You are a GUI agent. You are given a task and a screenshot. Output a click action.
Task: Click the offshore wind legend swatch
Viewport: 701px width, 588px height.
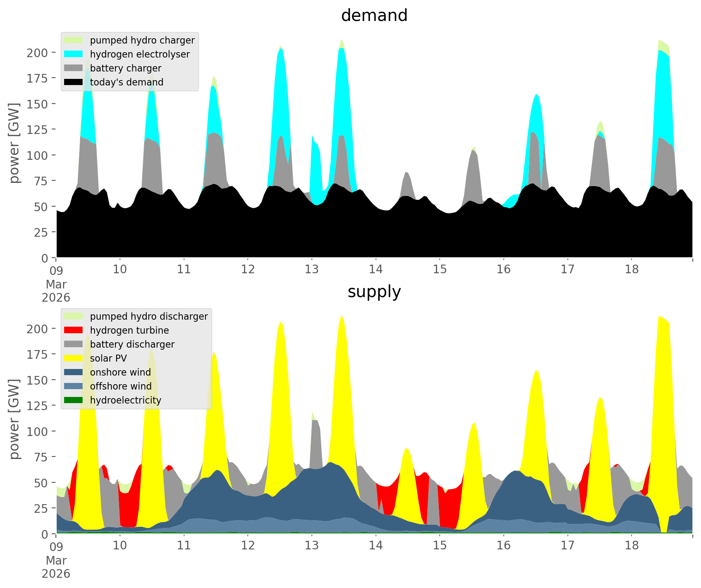(x=74, y=386)
